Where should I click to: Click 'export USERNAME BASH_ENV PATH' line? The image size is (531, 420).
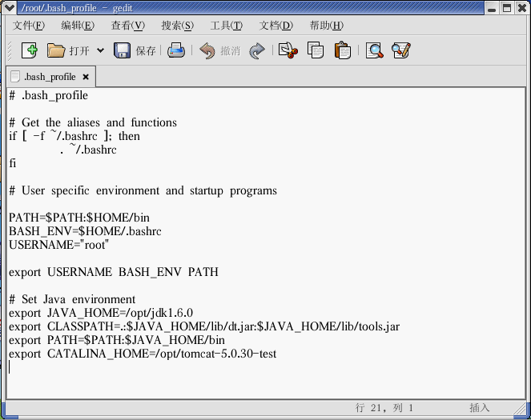point(114,272)
